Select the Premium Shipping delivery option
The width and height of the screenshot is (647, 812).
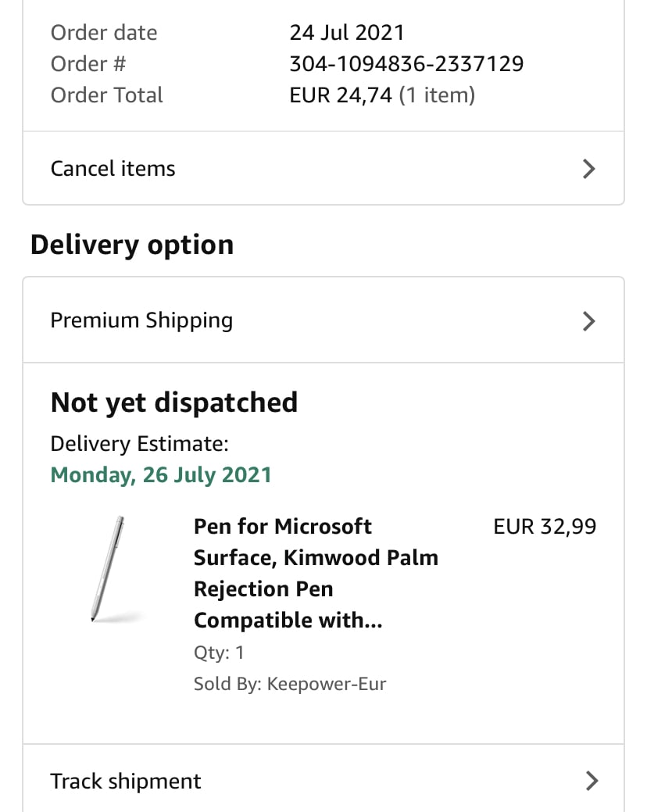click(x=141, y=320)
